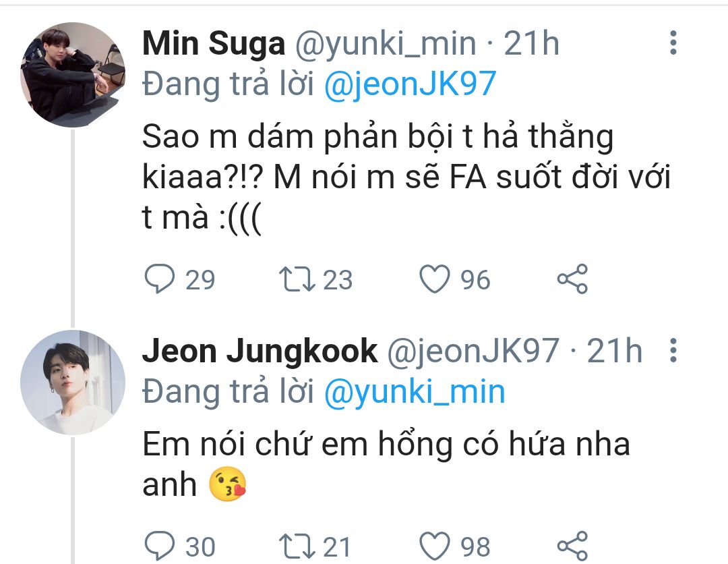
Task: Click Min Suga's 21h timestamp
Action: (x=532, y=45)
